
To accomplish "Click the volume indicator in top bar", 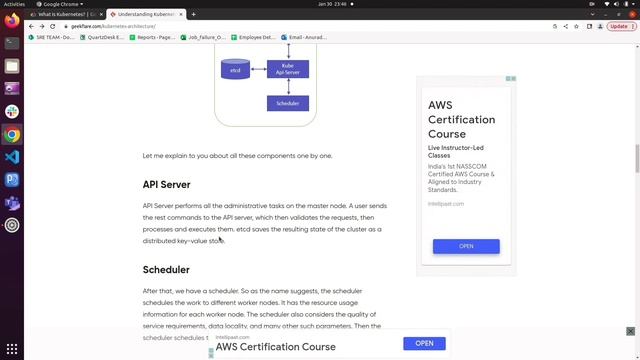I will [616, 4].
